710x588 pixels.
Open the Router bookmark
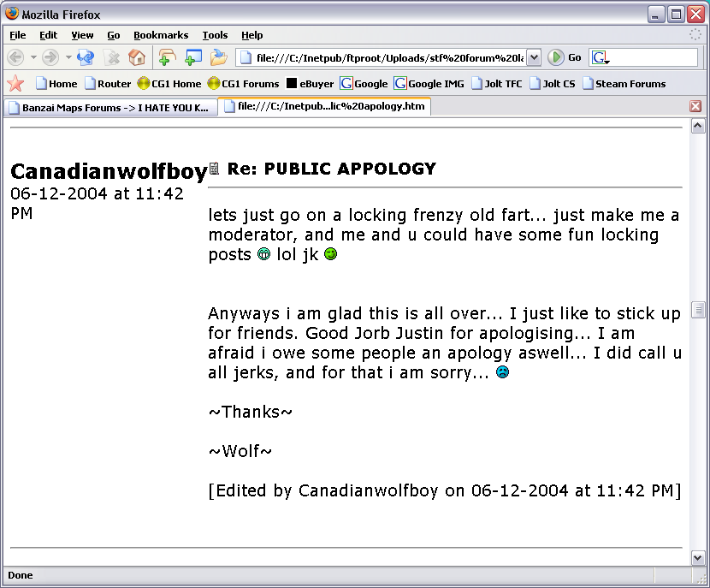(x=109, y=83)
